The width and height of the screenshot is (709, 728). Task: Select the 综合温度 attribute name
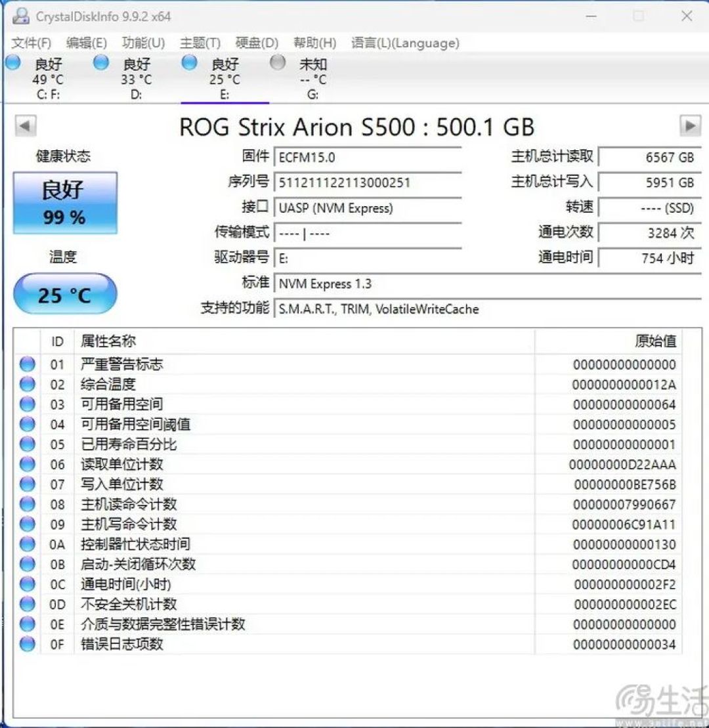[108, 384]
